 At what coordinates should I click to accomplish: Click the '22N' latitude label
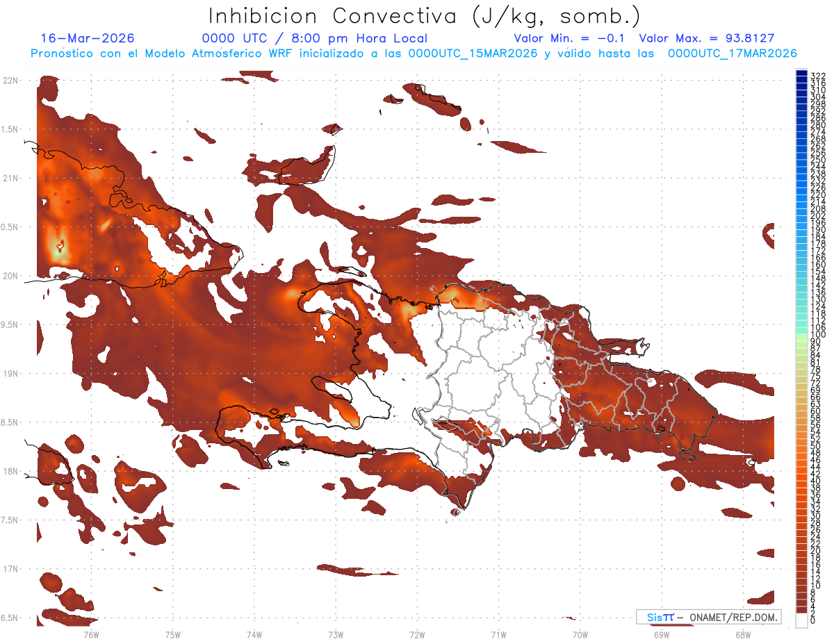10,81
